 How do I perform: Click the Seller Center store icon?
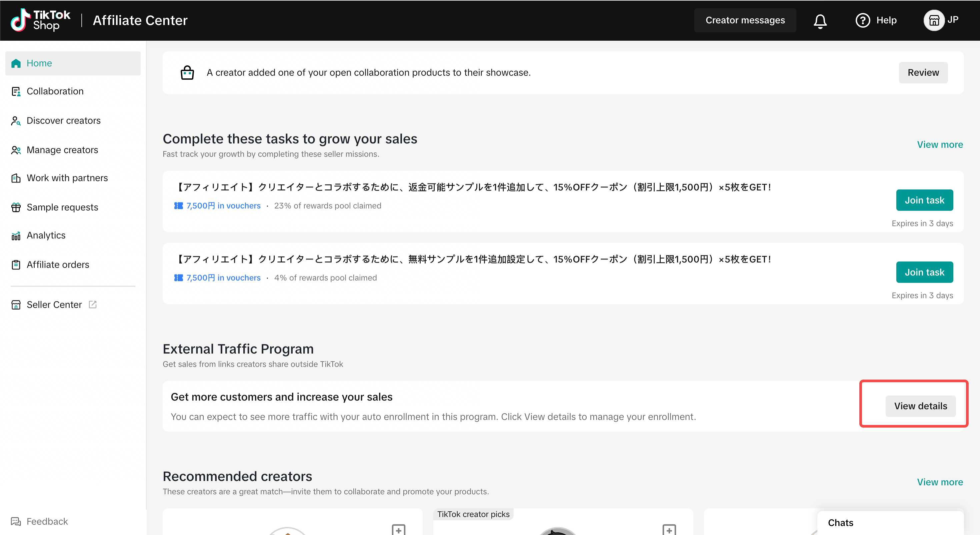coord(16,305)
